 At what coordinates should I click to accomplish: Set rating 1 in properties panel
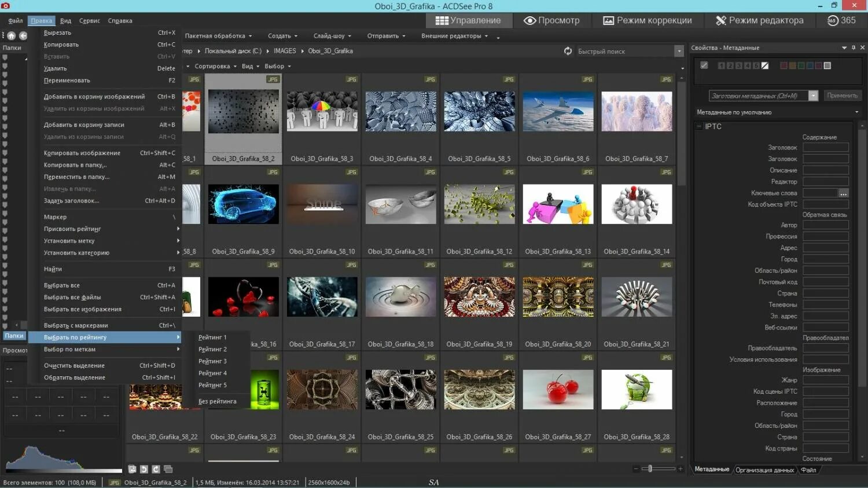(721, 65)
